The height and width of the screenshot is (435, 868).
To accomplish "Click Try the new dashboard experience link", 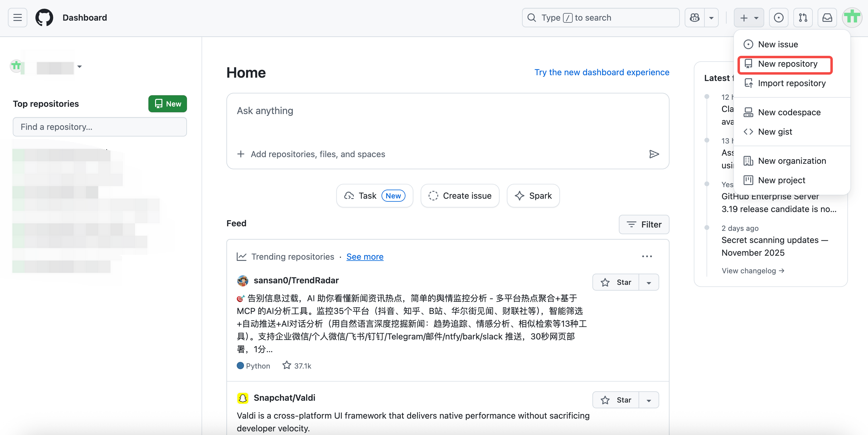I will [602, 72].
